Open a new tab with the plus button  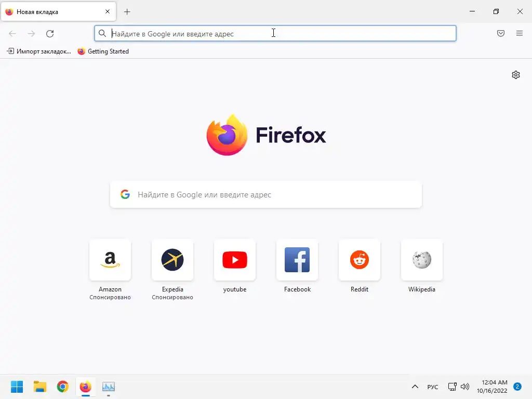click(x=127, y=12)
